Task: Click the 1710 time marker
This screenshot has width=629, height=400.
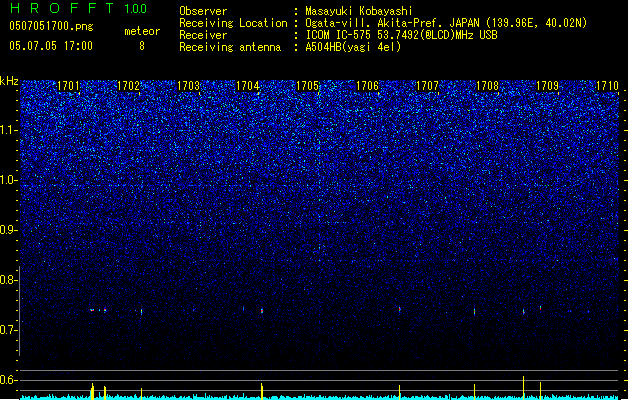Action: 607,86
